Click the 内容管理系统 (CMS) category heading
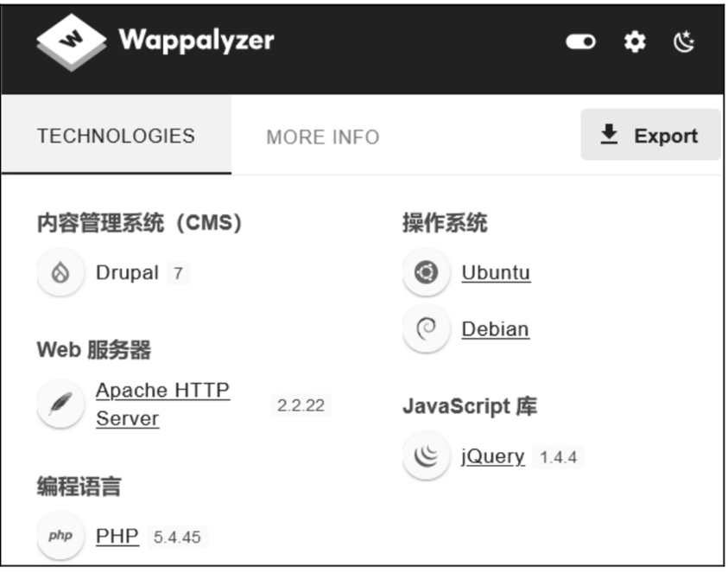Screen dimensions: 728x573 (140, 223)
